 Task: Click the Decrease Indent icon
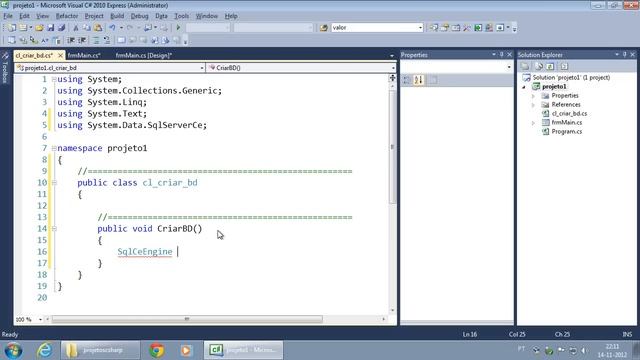(71, 40)
